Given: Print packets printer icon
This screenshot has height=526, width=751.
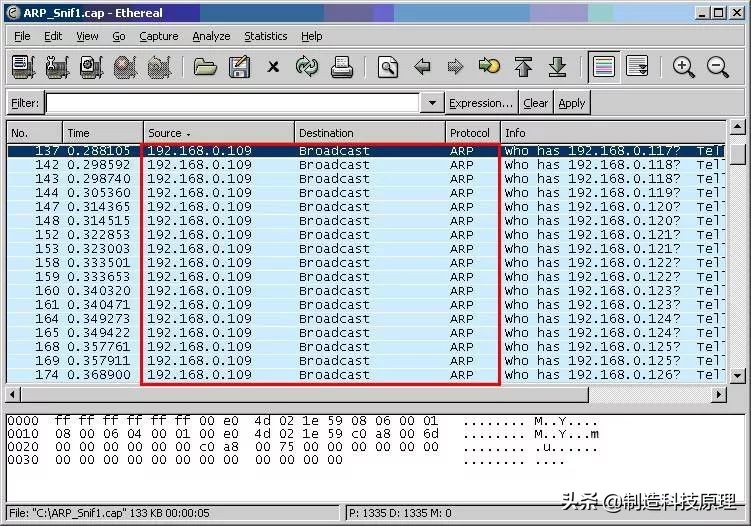Looking at the screenshot, I should coord(341,67).
